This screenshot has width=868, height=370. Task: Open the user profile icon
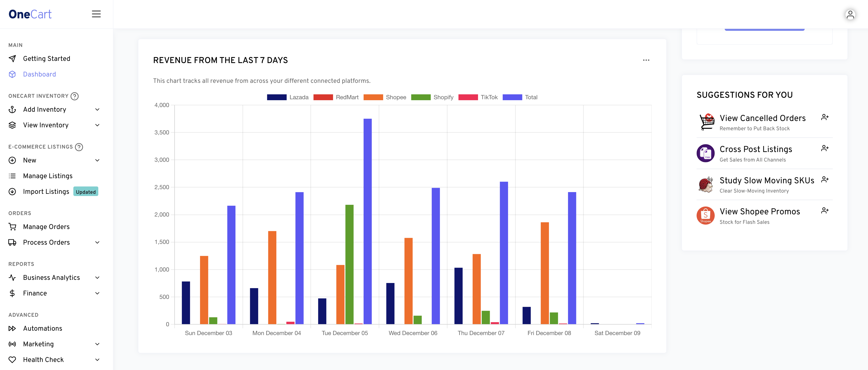coord(850,14)
